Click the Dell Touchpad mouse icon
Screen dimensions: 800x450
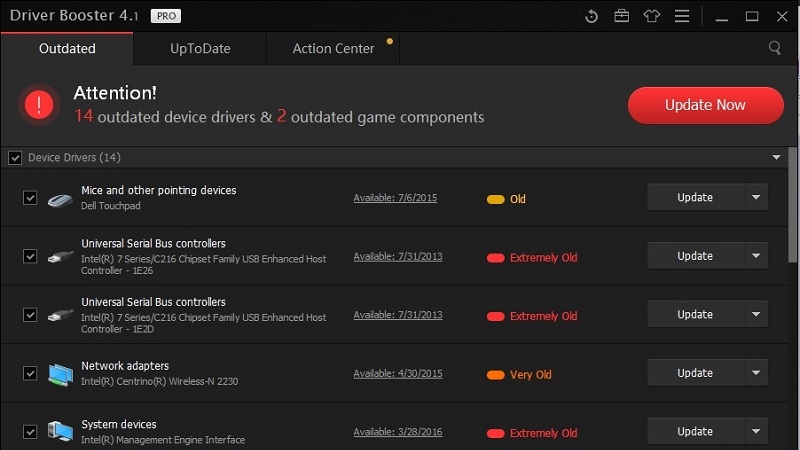point(60,199)
